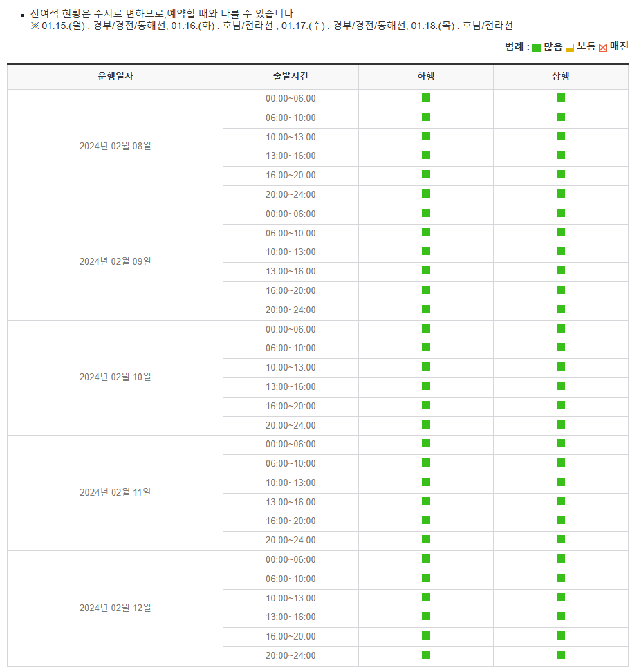639x672 pixels.
Task: Click the 출발시간 column header
Action: tap(290, 76)
